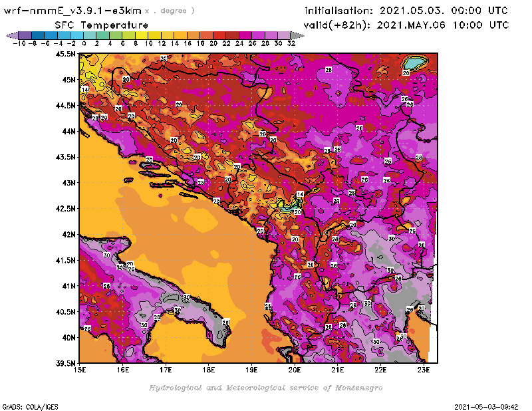Click the legend tick value 16
Screen dimensions: 532x411
pyautogui.click(x=188, y=43)
